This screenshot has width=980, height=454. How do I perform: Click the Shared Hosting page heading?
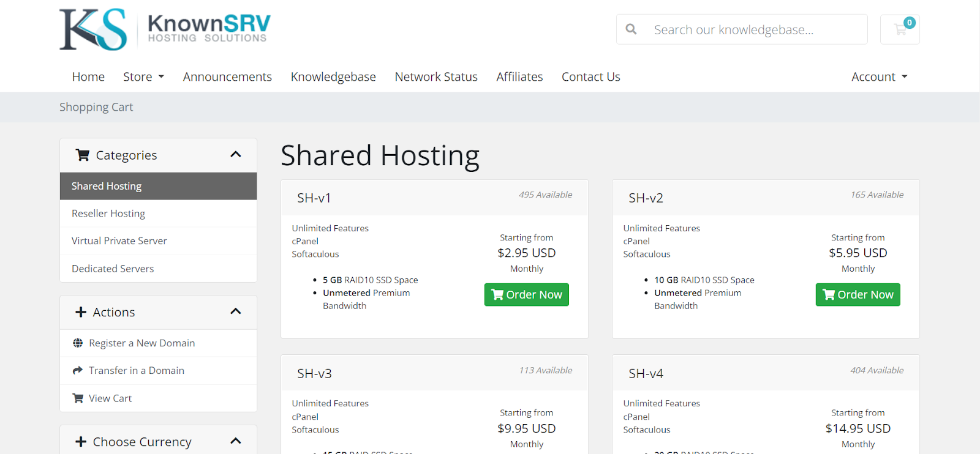pos(380,155)
